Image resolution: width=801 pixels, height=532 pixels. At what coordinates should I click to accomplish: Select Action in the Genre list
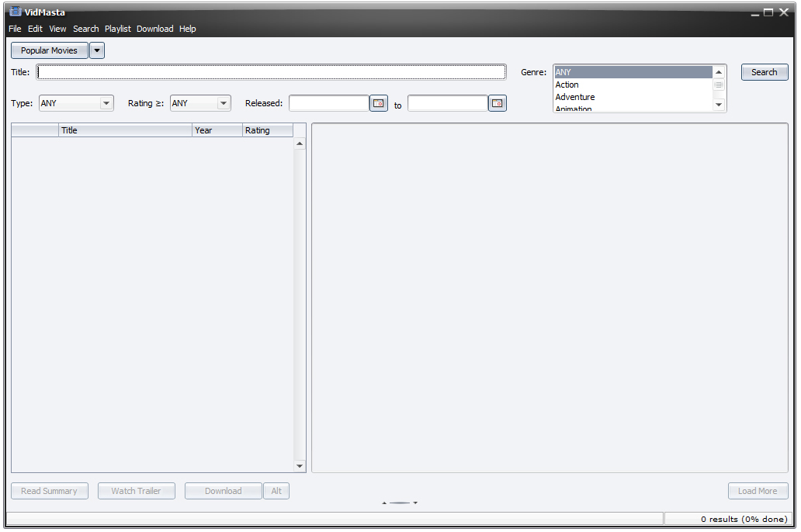567,85
